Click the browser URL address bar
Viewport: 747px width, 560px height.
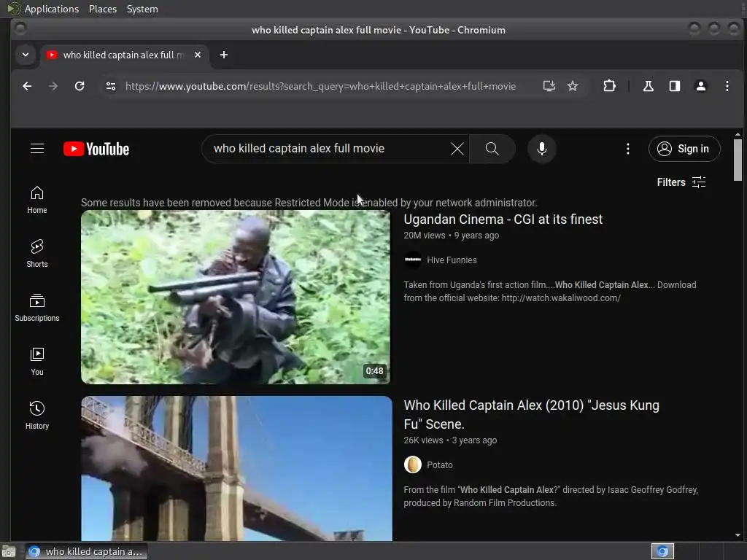pos(320,86)
